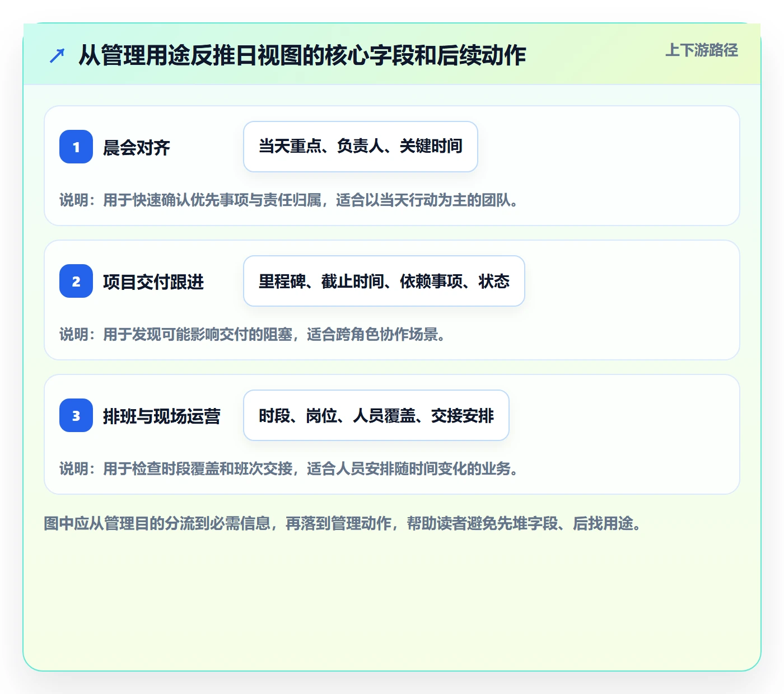Click the description starting 用于检查时段覆盖
784x694 pixels.
(x=289, y=469)
